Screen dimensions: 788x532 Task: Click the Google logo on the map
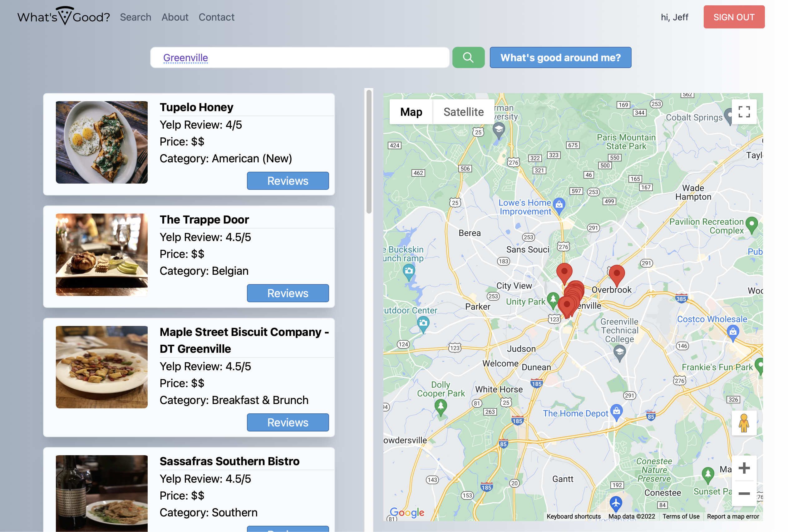[x=407, y=512]
